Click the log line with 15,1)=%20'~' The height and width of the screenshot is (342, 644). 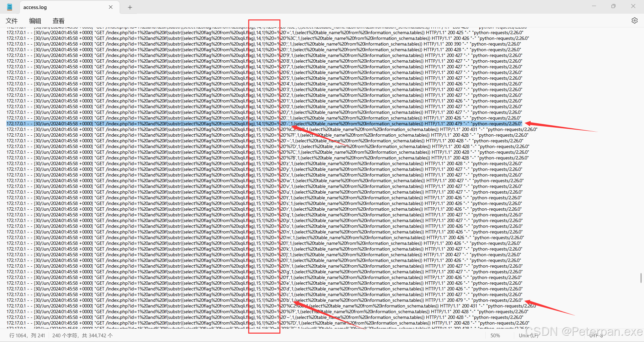pyautogui.click(x=265, y=141)
